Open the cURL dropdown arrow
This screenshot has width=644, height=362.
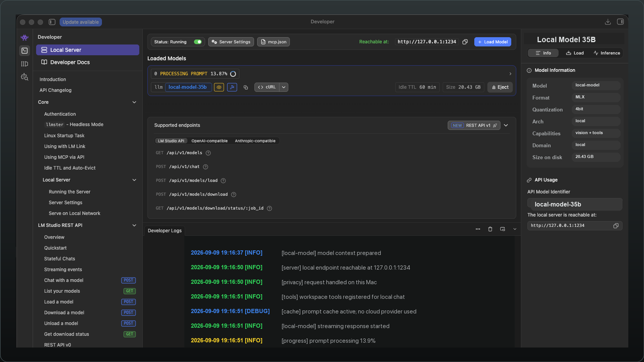pos(284,87)
